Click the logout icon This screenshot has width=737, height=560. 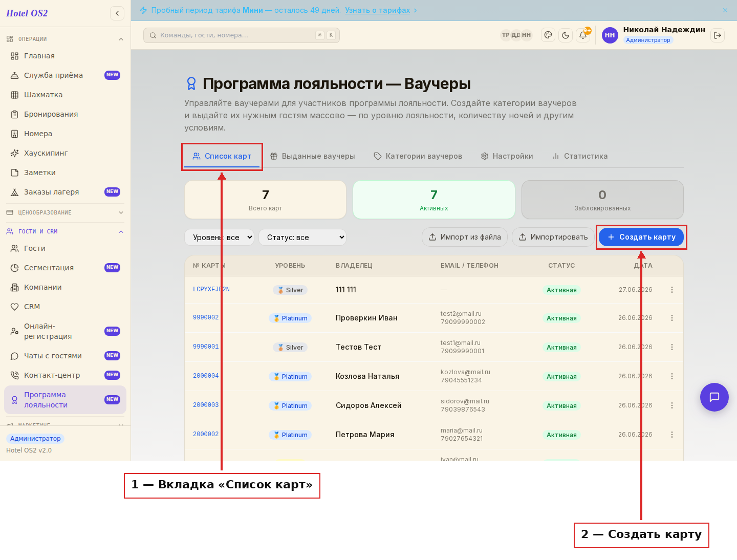tap(718, 35)
